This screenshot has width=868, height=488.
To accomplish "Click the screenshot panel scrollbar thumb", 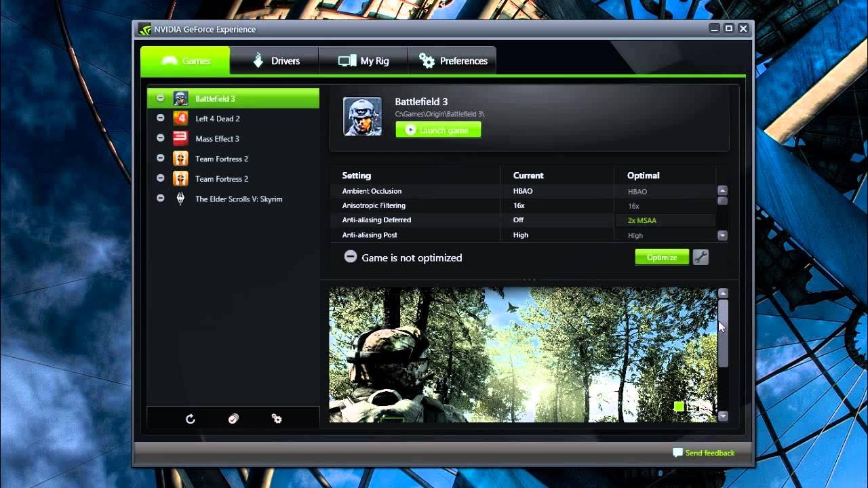I will point(723,333).
